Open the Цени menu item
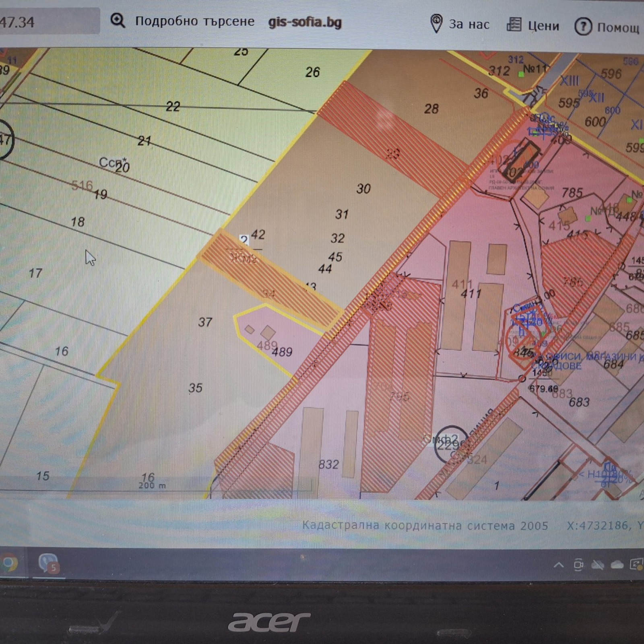This screenshot has height=644, width=644. 543,26
